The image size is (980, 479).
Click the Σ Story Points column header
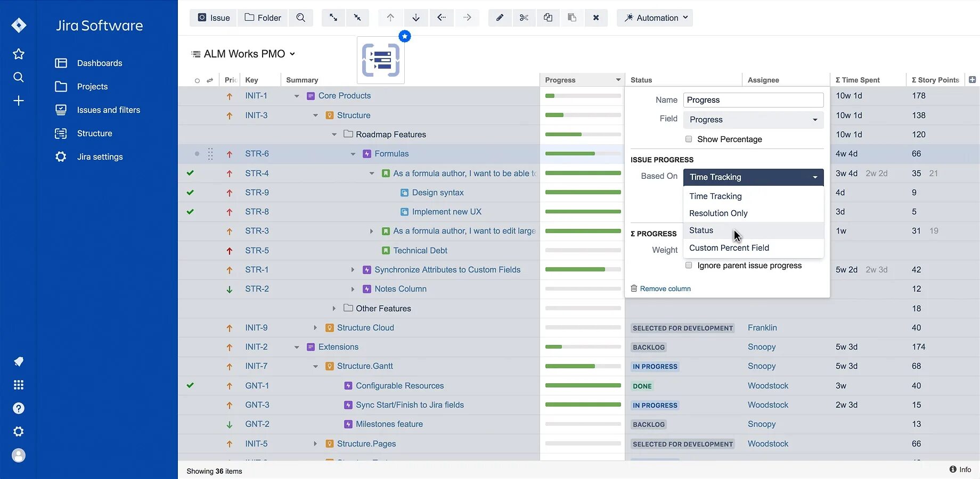pyautogui.click(x=935, y=80)
